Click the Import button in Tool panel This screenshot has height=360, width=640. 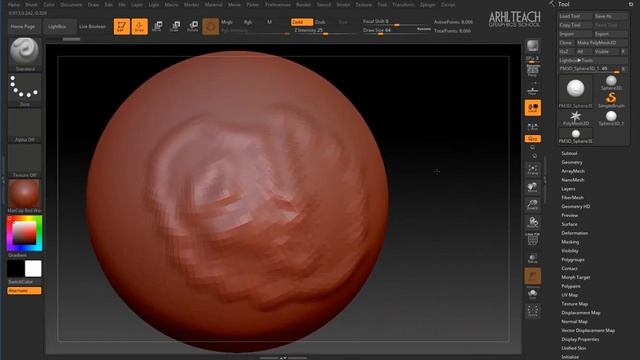point(575,34)
